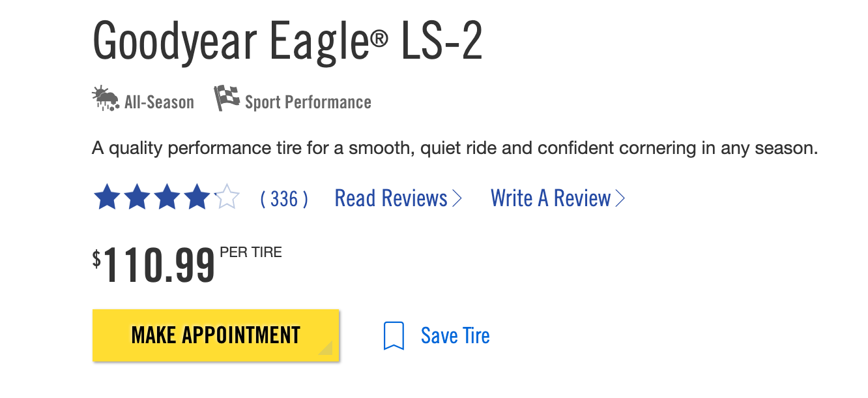Click the $110.99 price text

154,265
